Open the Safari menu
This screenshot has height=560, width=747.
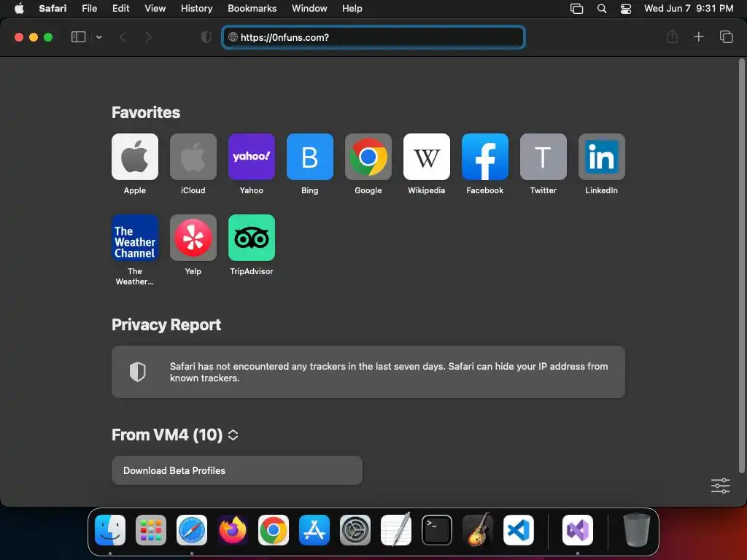(53, 8)
